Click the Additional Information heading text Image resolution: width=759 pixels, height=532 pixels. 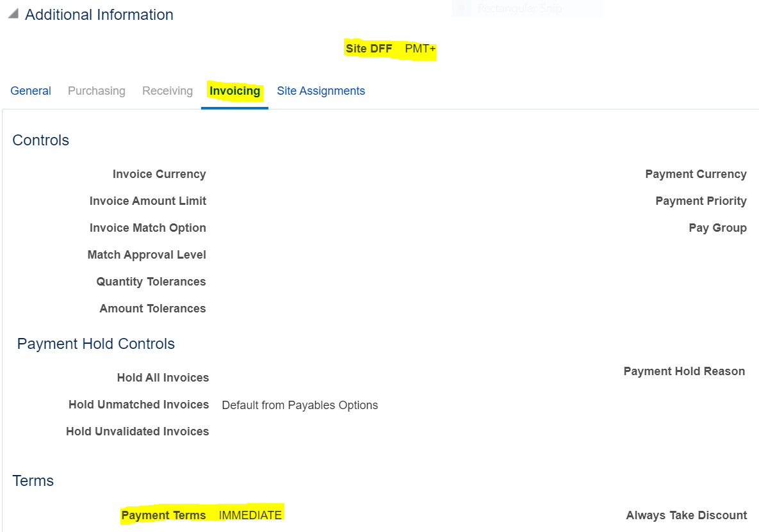[x=99, y=15]
